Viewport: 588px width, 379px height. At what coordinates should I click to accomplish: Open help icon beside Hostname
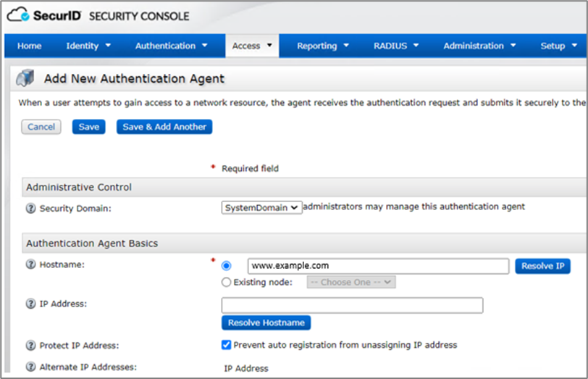click(31, 265)
